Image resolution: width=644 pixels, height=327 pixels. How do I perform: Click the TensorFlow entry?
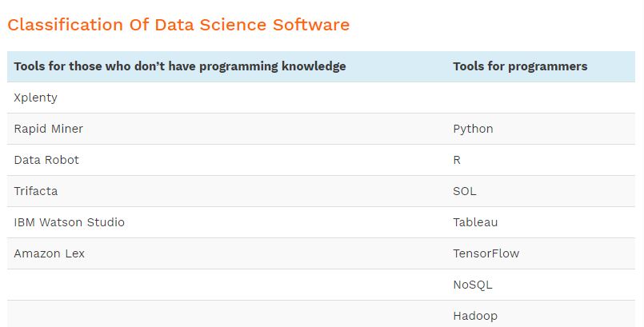coord(486,253)
